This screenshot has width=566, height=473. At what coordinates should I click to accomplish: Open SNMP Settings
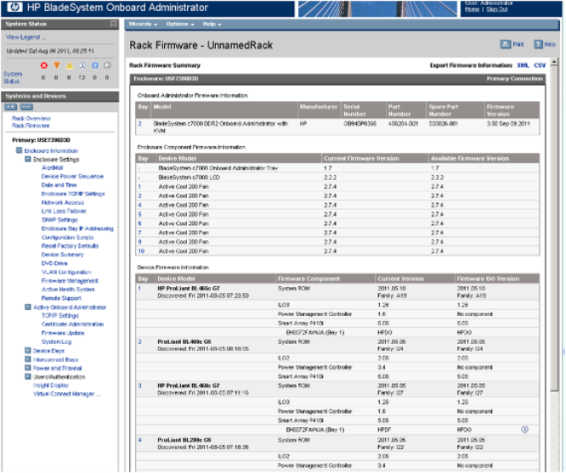(x=59, y=220)
